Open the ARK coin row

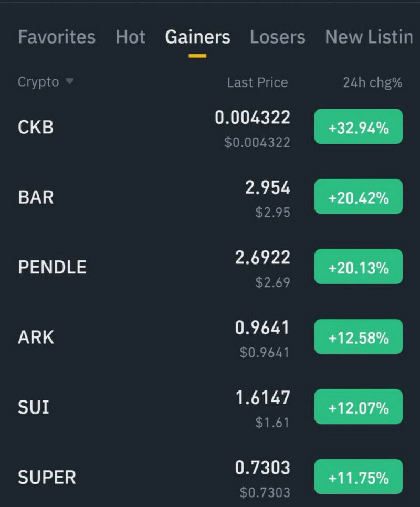click(36, 337)
